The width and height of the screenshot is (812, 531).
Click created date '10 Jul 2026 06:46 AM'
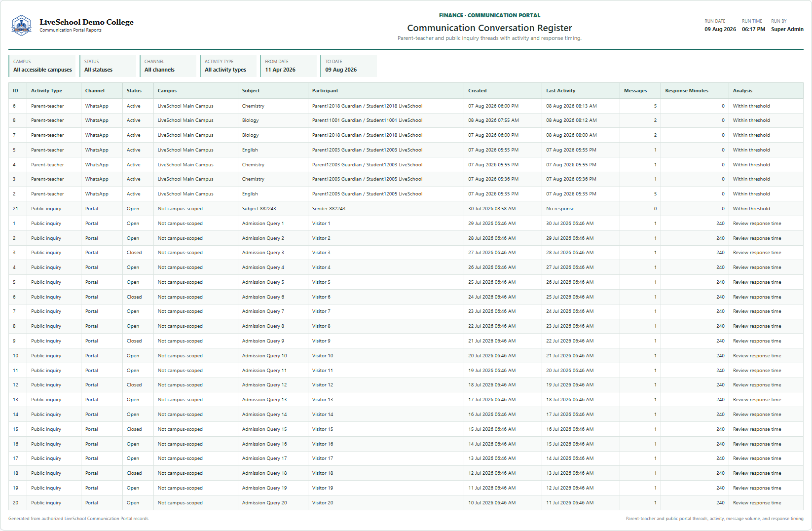click(492, 503)
